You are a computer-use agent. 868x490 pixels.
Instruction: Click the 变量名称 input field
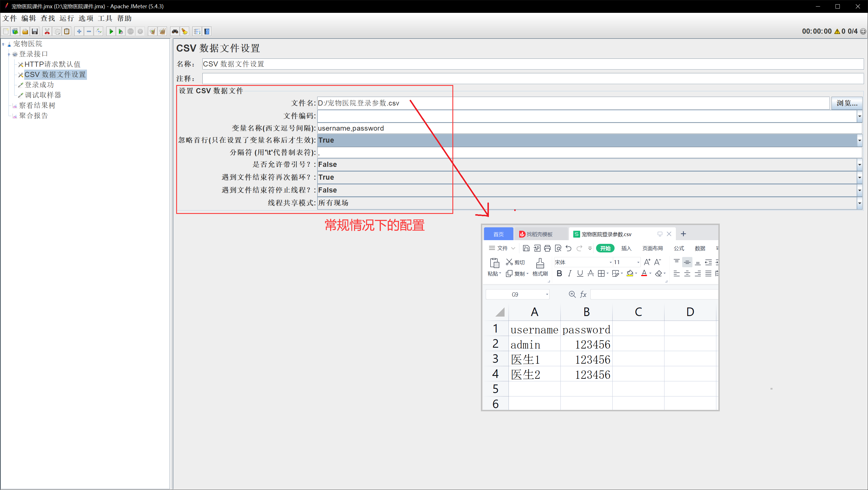pos(573,128)
